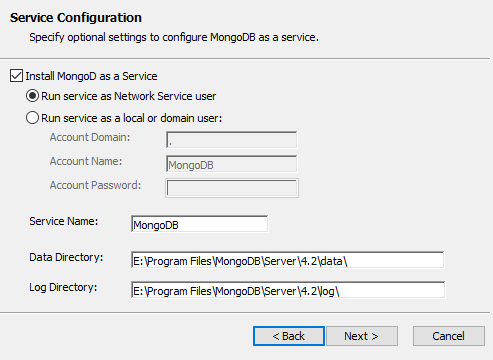Viewport: 493px width, 360px height.
Task: Choose the local or domain user radio button
Action: pos(32,118)
